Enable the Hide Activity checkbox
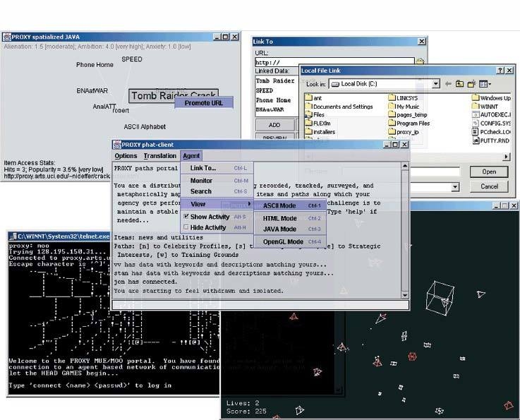Image resolution: width=520 pixels, height=420 pixels. point(186,228)
